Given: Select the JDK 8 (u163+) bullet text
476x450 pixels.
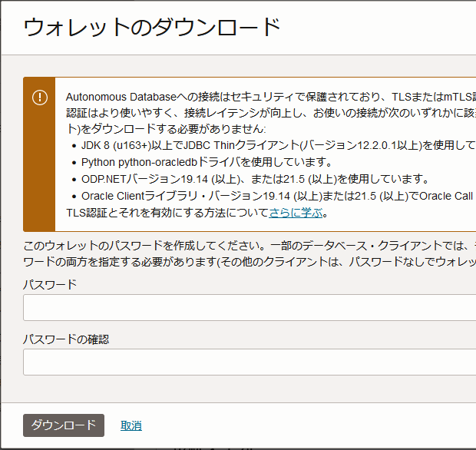Looking at the screenshot, I should (279, 145).
